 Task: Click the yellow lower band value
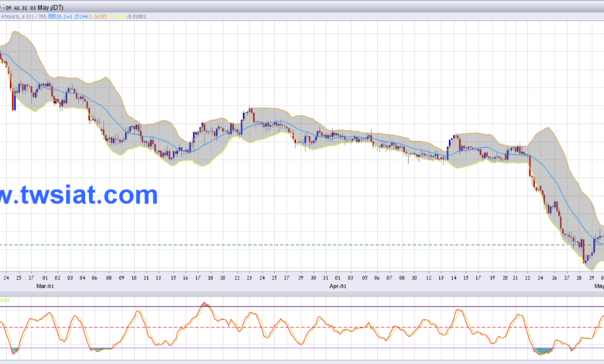(x=118, y=16)
